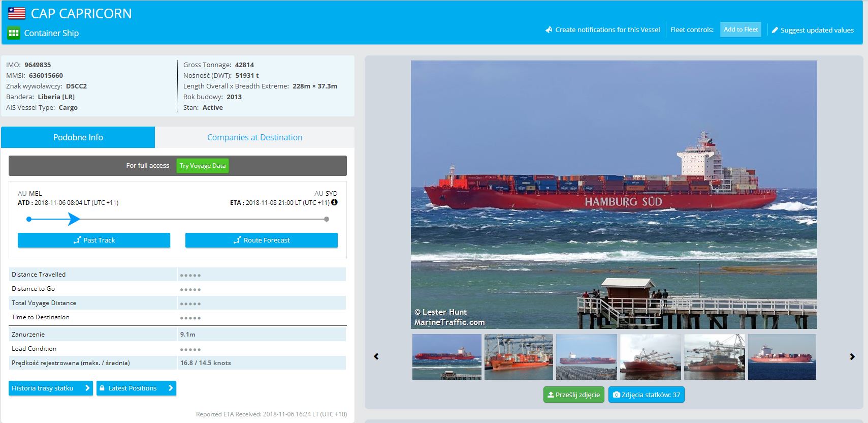868x423 pixels.
Task: Switch to Companies at Destination tab
Action: tap(254, 137)
